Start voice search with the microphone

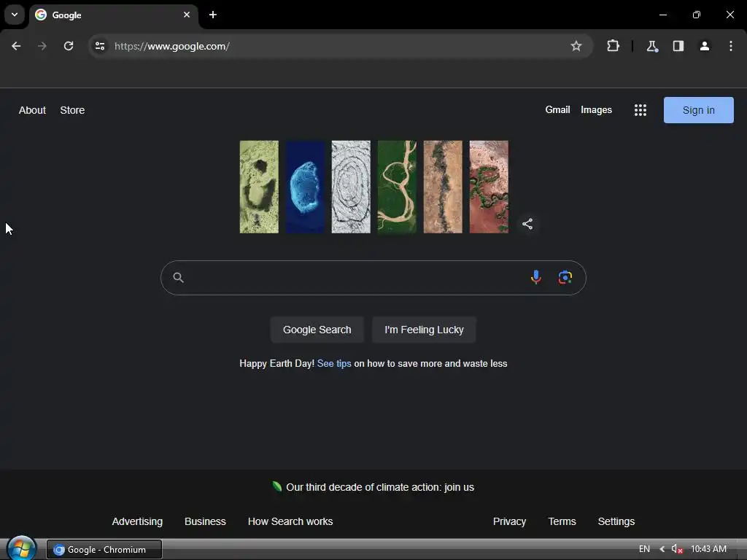coord(536,277)
